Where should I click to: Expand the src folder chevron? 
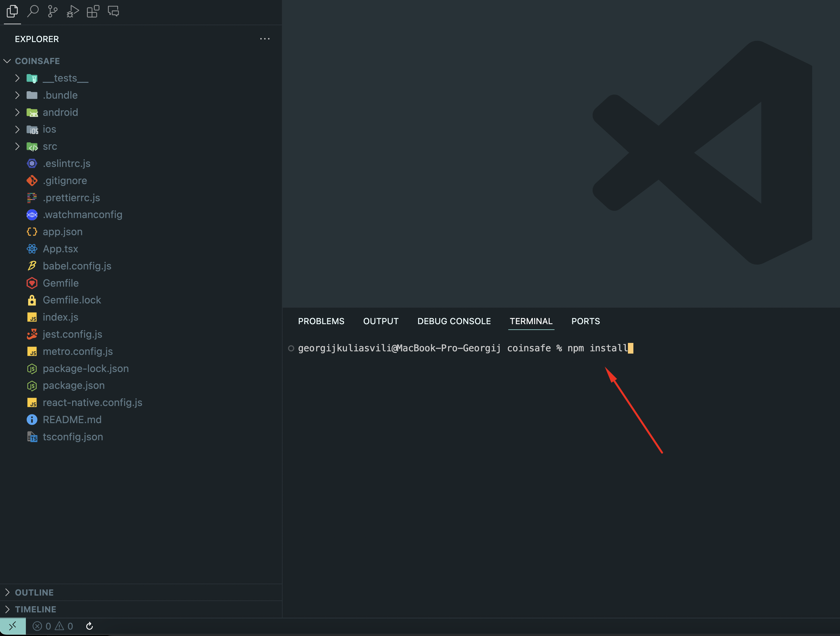[x=17, y=147]
